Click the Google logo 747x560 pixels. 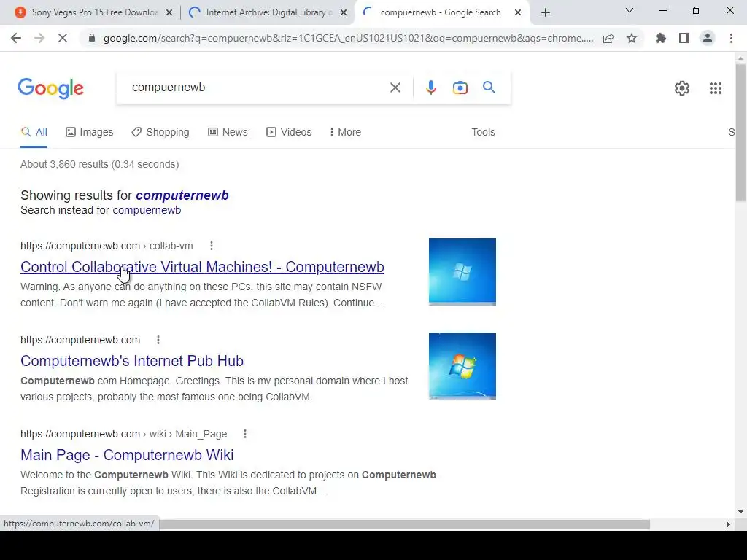[x=50, y=88]
